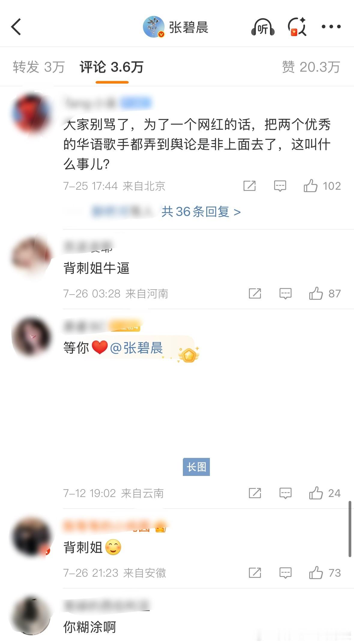Reply to the 背刺姐牛逼 comment

tap(285, 293)
